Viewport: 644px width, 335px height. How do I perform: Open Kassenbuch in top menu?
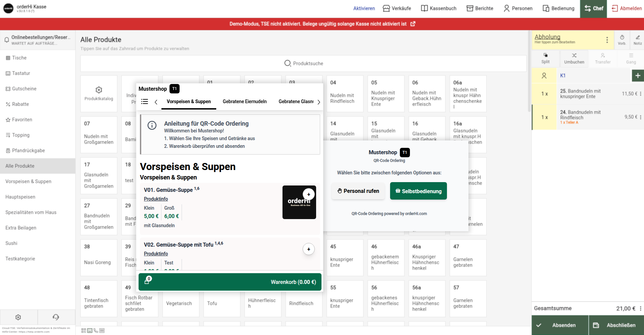coord(439,8)
